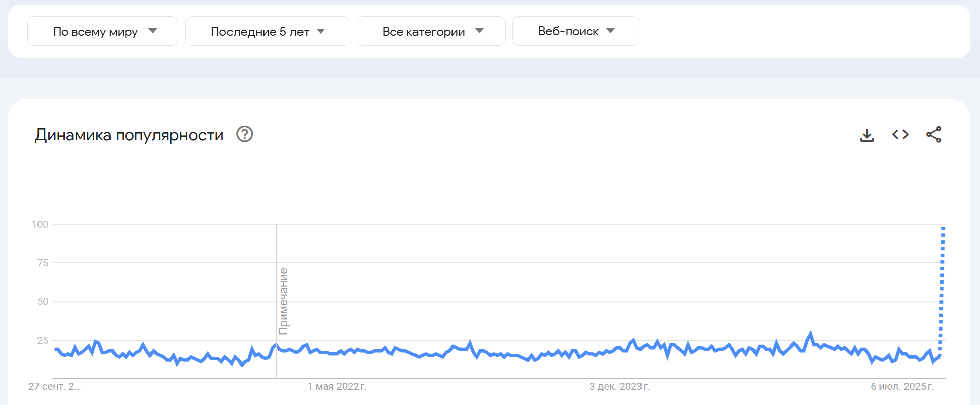Click the arrow beside По всему миру
Screen dimensions: 980x405
coord(153,31)
